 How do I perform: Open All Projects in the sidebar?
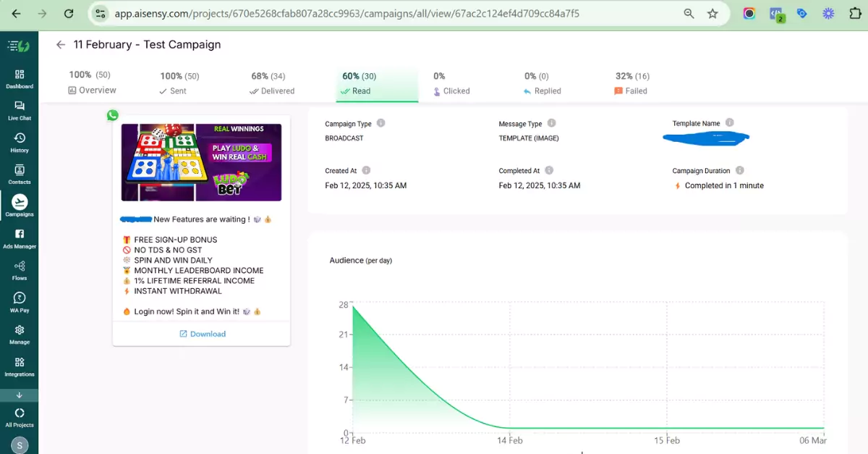tap(20, 418)
